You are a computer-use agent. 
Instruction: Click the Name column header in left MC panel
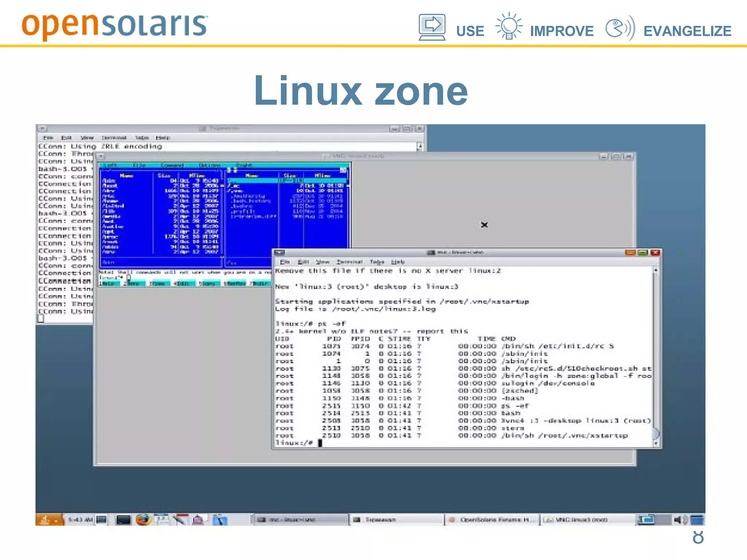point(127,176)
